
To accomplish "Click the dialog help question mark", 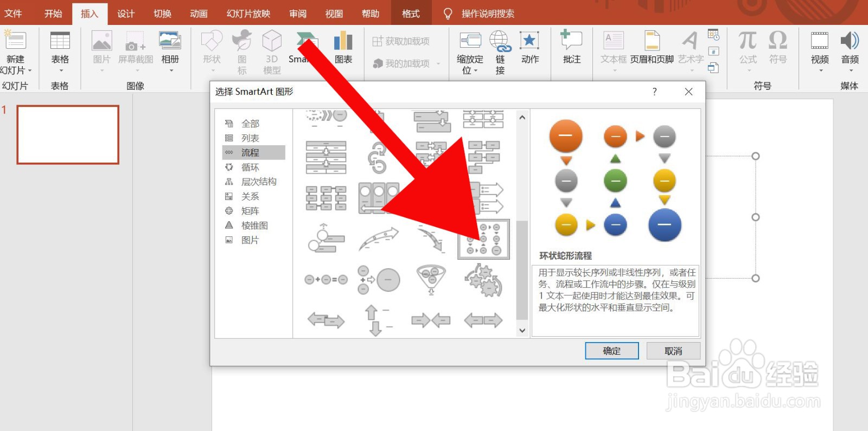I will (x=655, y=92).
